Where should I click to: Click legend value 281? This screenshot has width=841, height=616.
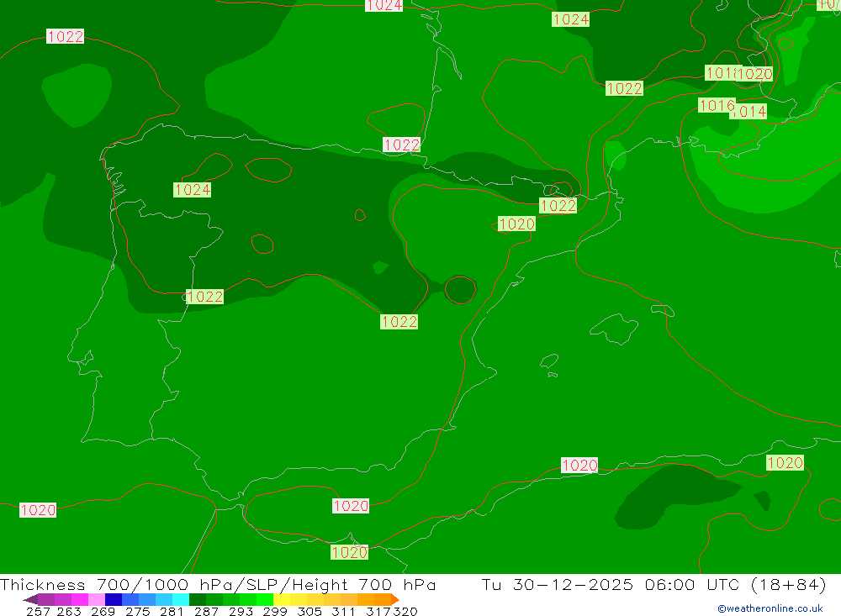click(172, 611)
